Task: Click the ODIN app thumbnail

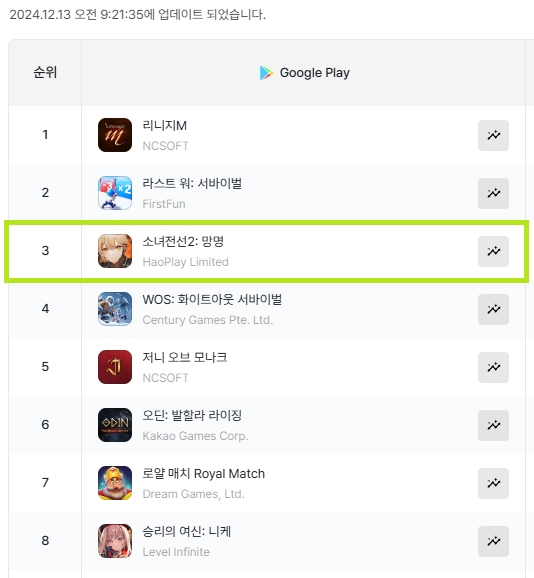Action: [x=115, y=425]
